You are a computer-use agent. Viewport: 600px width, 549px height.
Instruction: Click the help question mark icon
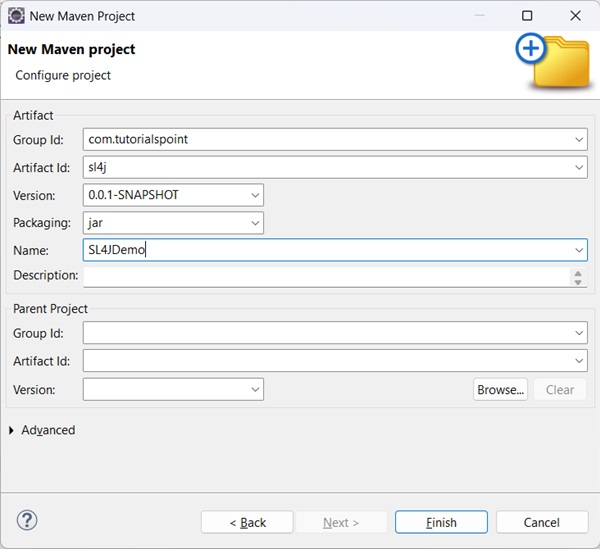[27, 520]
